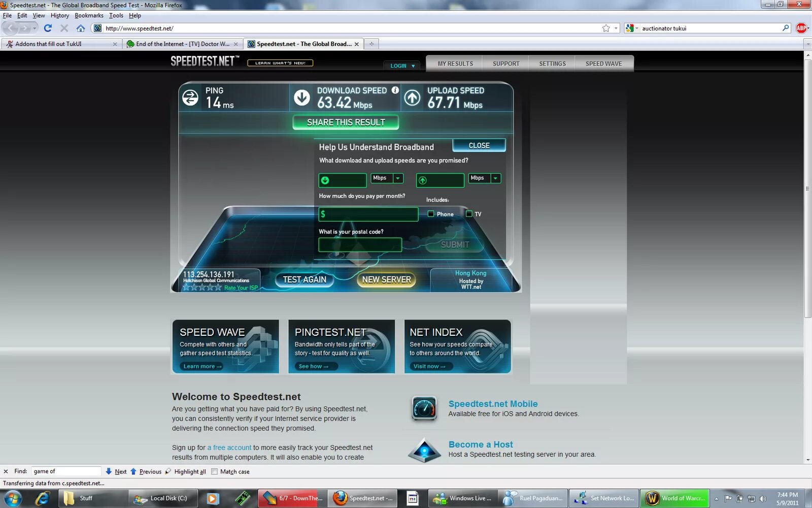
Task: Click the Find Previous up arrow
Action: point(133,471)
